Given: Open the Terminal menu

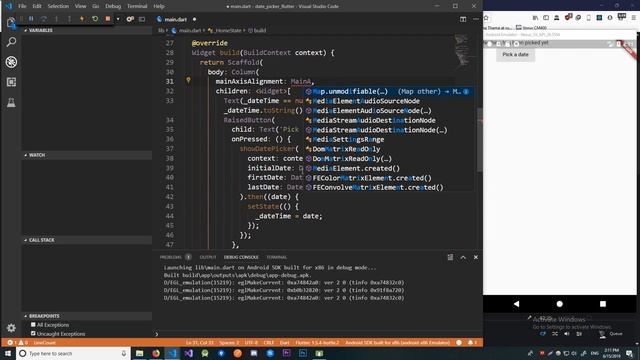Looking at the screenshot, I should point(137,6).
